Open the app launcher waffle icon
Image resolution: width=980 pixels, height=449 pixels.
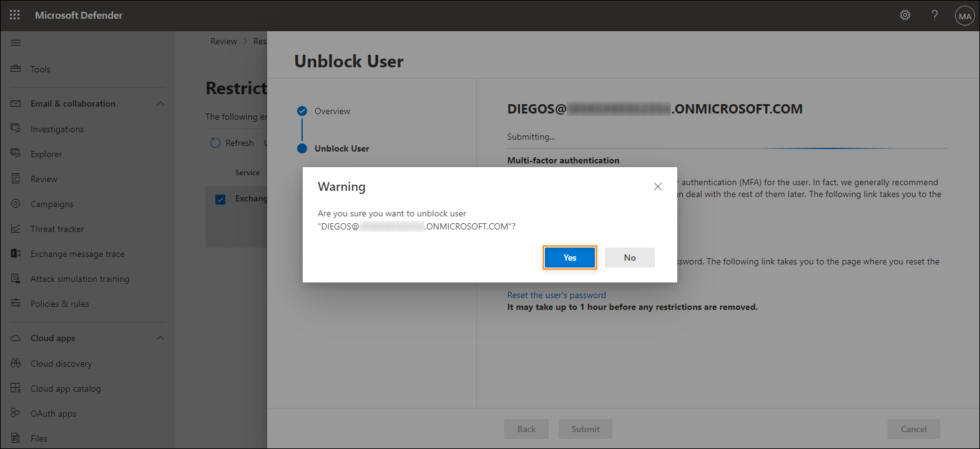tap(15, 15)
